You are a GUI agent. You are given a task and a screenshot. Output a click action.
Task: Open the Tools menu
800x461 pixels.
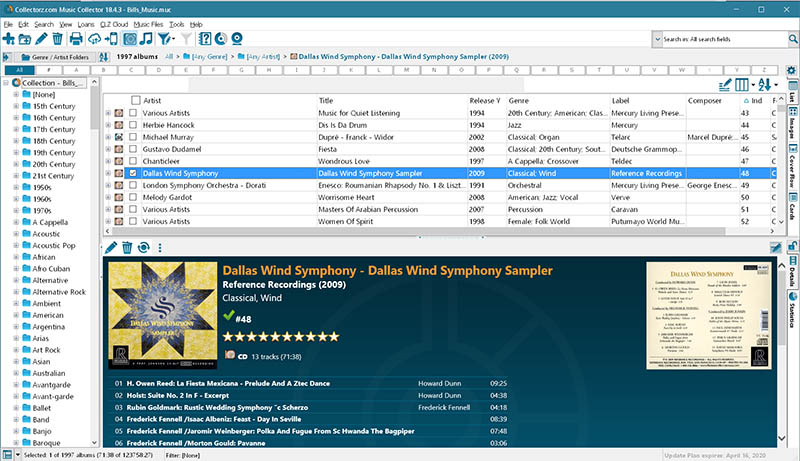pyautogui.click(x=177, y=24)
